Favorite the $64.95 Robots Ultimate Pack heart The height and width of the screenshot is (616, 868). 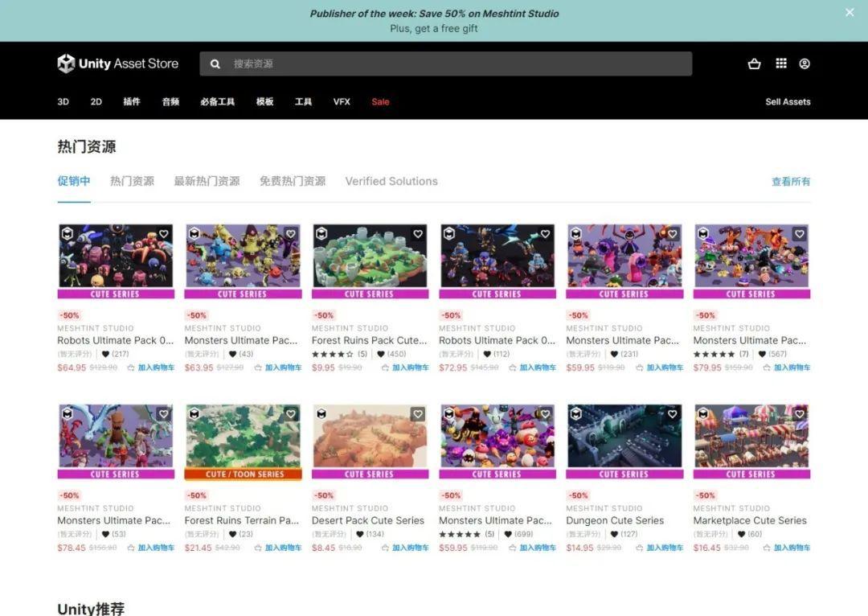(164, 234)
